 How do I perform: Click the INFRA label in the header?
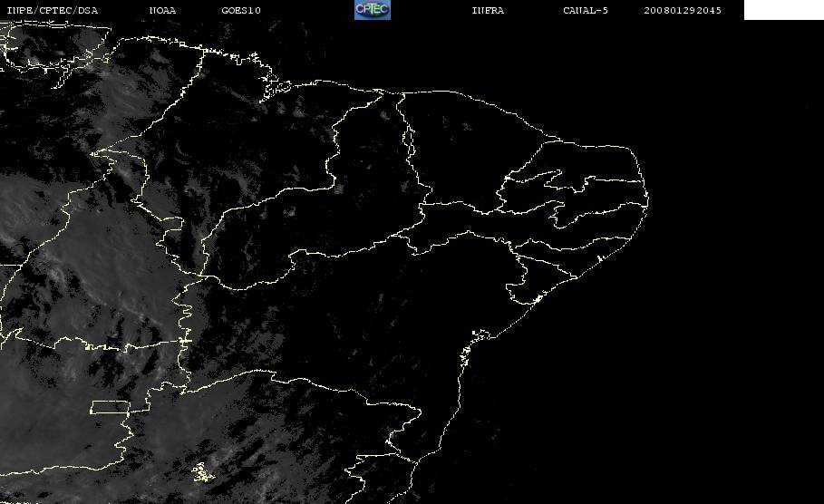(488, 11)
